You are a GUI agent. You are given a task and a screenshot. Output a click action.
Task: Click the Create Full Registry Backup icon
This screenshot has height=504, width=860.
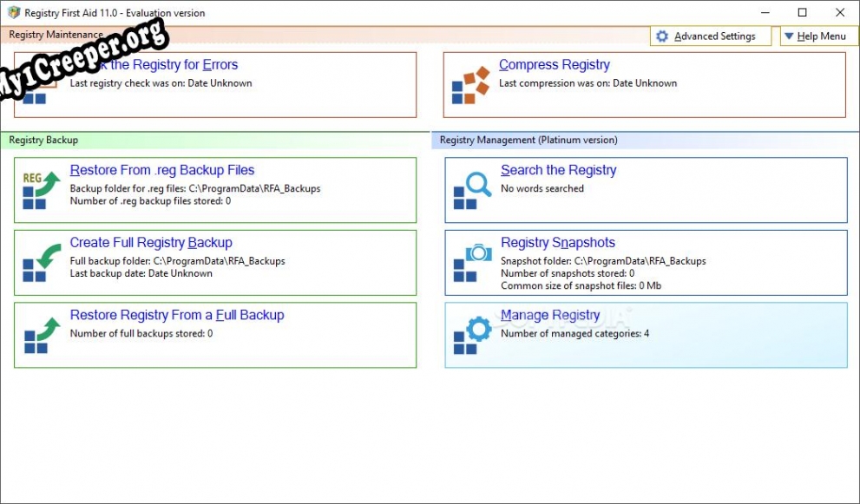(x=41, y=263)
